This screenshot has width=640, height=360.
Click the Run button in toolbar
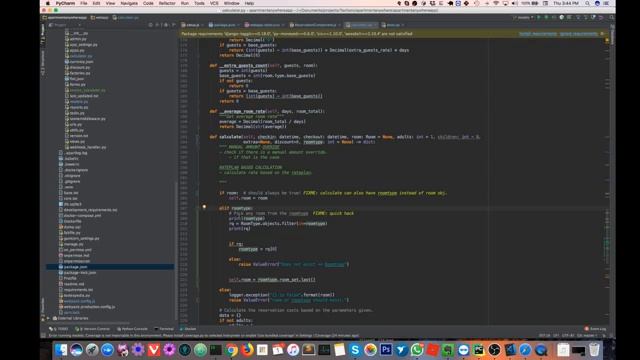point(539,18)
